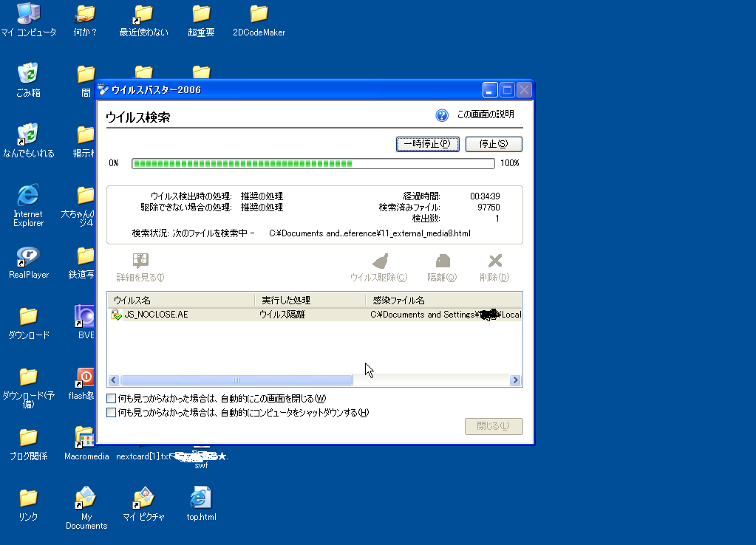Select the JS_NOCLOSE.AE virus entry
756x545 pixels.
pyautogui.click(x=156, y=315)
